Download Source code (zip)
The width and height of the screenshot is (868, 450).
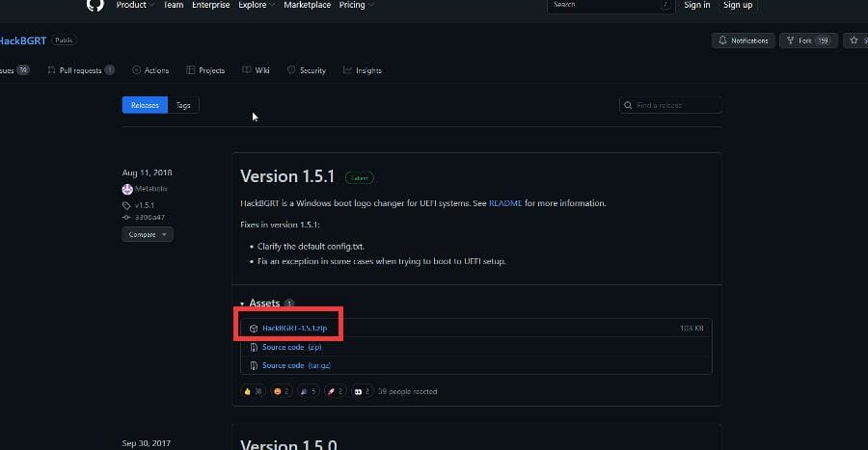tap(291, 347)
